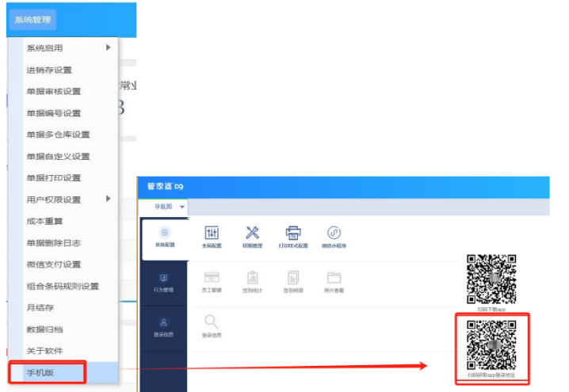
Task: Choose 单据审核设置 menu entry
Action: point(63,91)
